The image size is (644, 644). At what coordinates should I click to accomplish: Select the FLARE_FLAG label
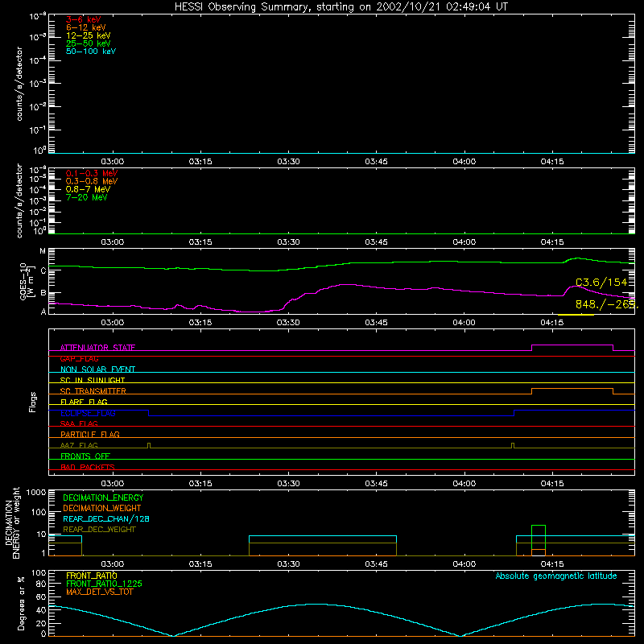[84, 402]
